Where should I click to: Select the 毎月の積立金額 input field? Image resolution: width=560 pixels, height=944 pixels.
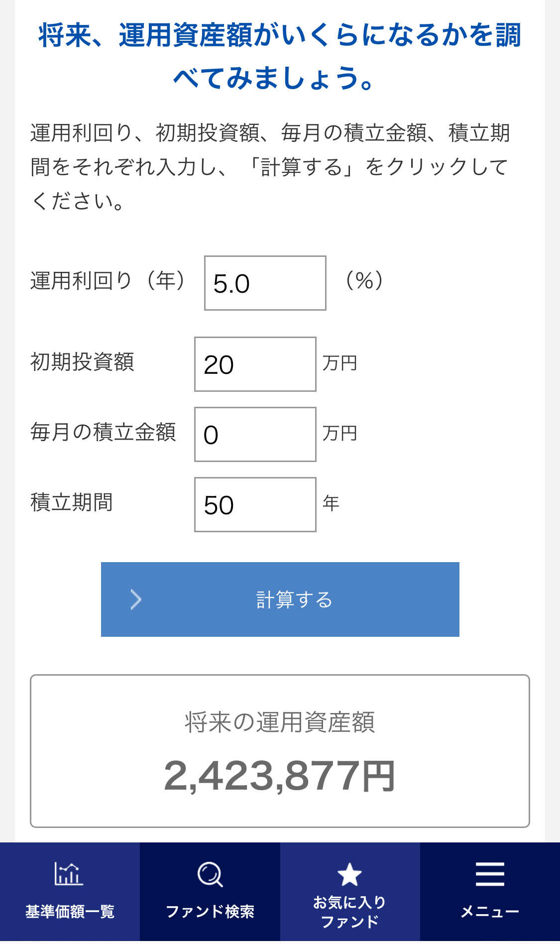255,434
